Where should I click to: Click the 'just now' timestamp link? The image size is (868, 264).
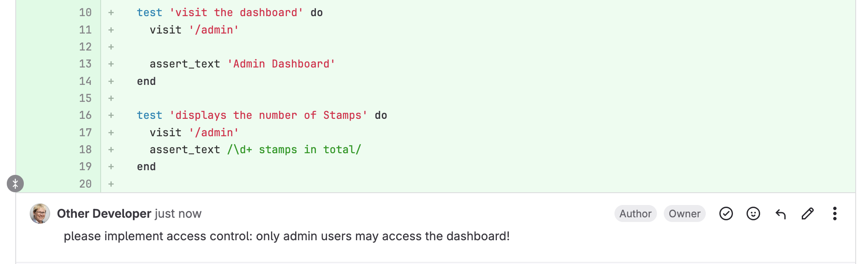[178, 213]
